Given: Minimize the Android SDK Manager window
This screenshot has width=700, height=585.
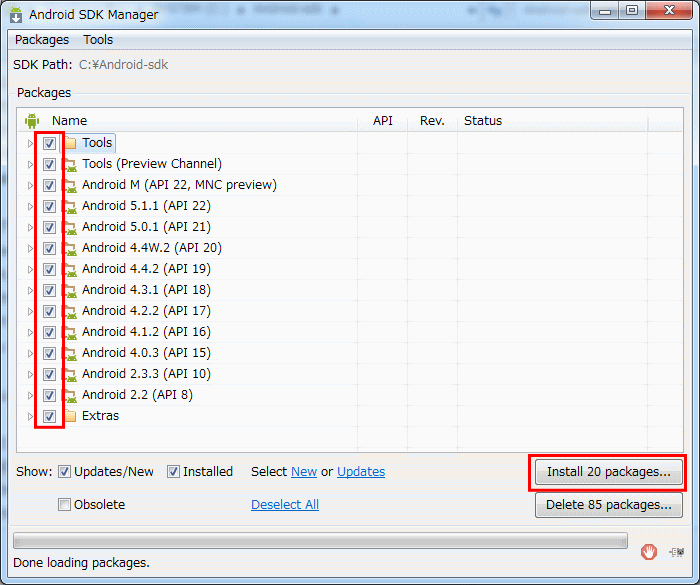Looking at the screenshot, I should coord(605,10).
